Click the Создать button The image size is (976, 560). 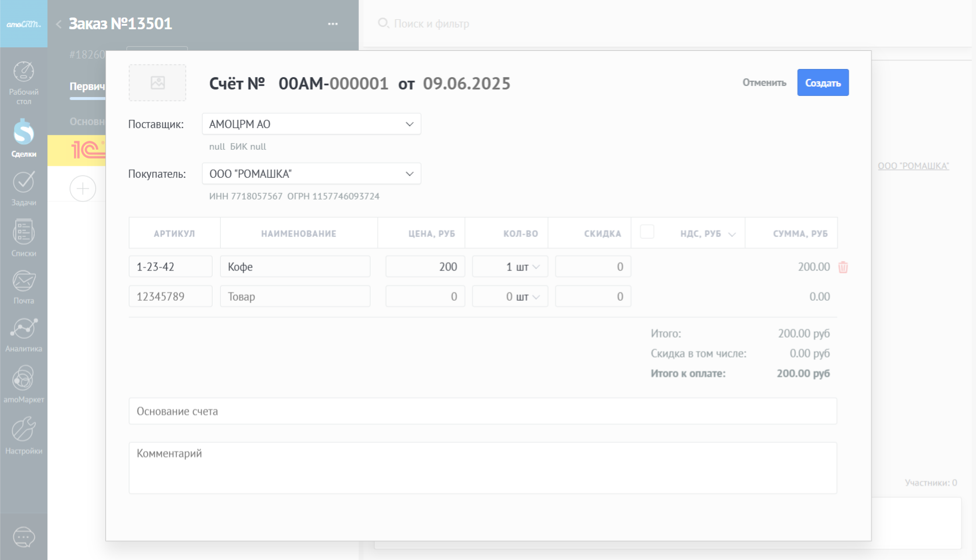tap(823, 83)
